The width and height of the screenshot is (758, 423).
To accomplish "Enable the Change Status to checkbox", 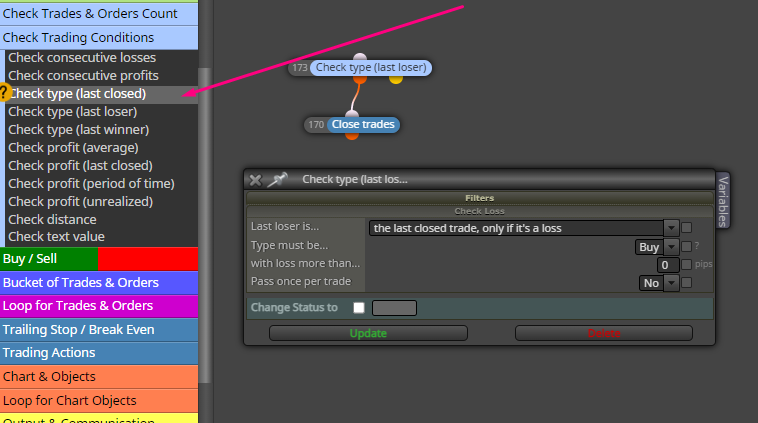I will (x=359, y=307).
